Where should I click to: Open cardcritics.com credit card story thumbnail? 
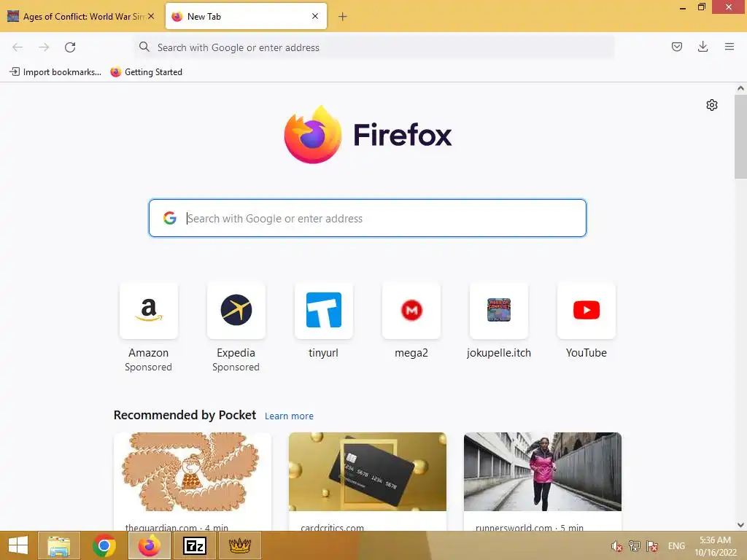368,472
